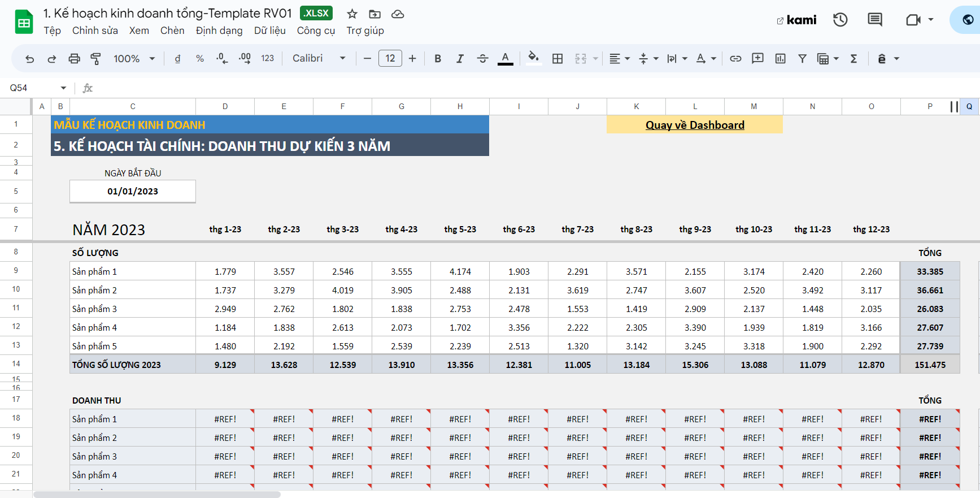980x498 pixels.
Task: Open the Sheets home icon
Action: (x=24, y=22)
